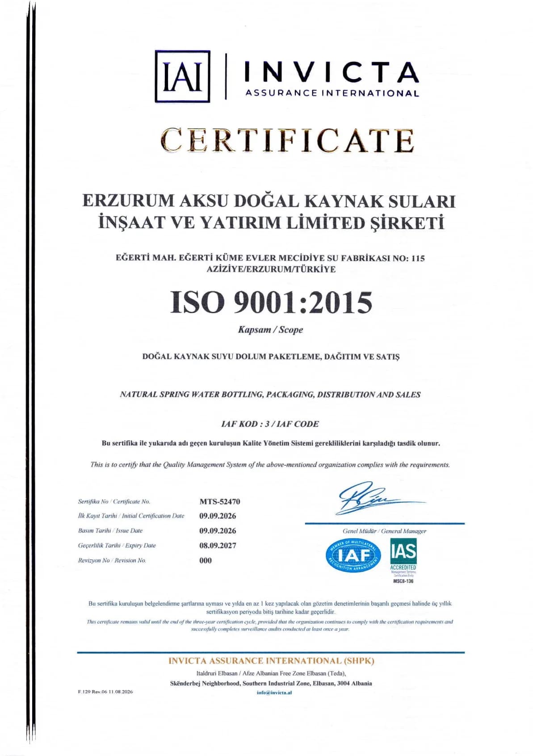Click 'AZİZİYE/ERZURUM/TÜRKİYE' text
Screen dimensions: 533x756
(271, 269)
